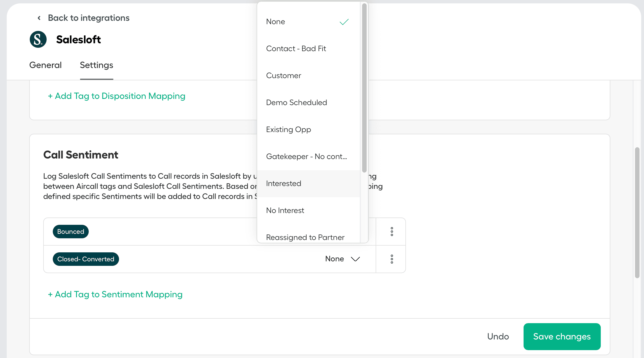Click the green checkmark beside None
Screen dimensions: 644x358
pyautogui.click(x=344, y=22)
